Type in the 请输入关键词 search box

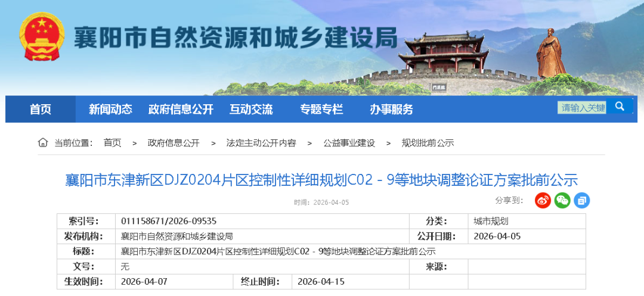582,108
